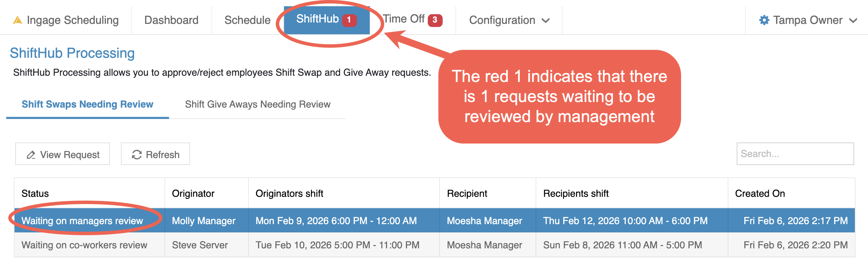Go to the Schedule menu item
The width and height of the screenshot is (868, 276).
tap(247, 20)
